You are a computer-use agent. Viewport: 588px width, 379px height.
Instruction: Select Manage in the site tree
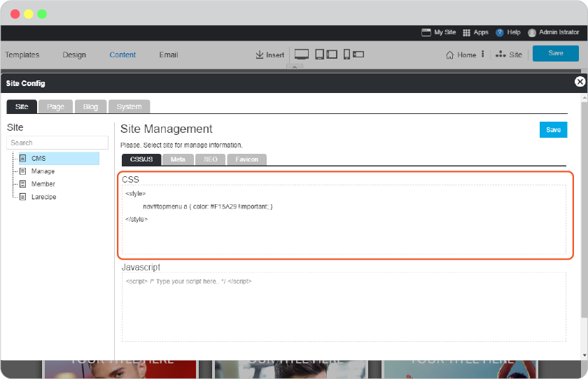click(x=43, y=171)
